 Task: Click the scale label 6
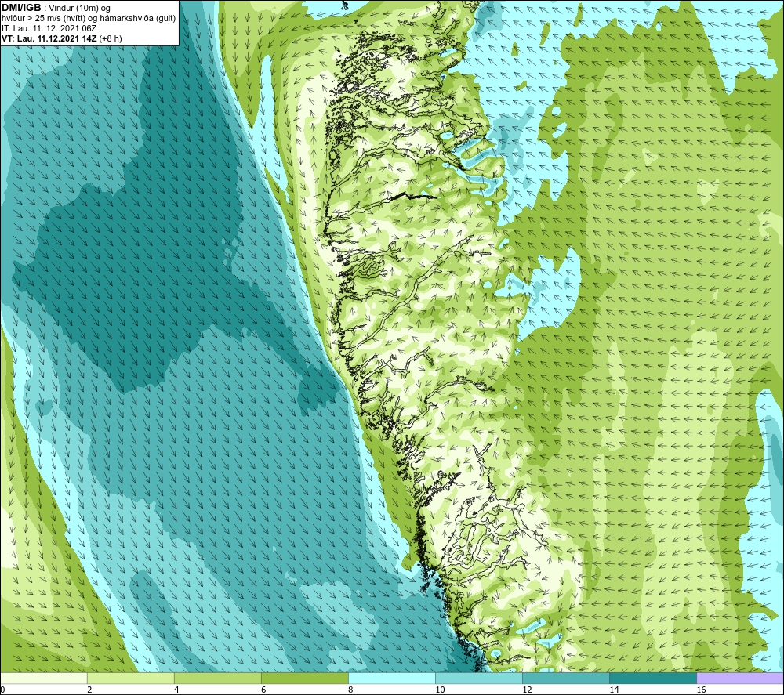tap(263, 690)
